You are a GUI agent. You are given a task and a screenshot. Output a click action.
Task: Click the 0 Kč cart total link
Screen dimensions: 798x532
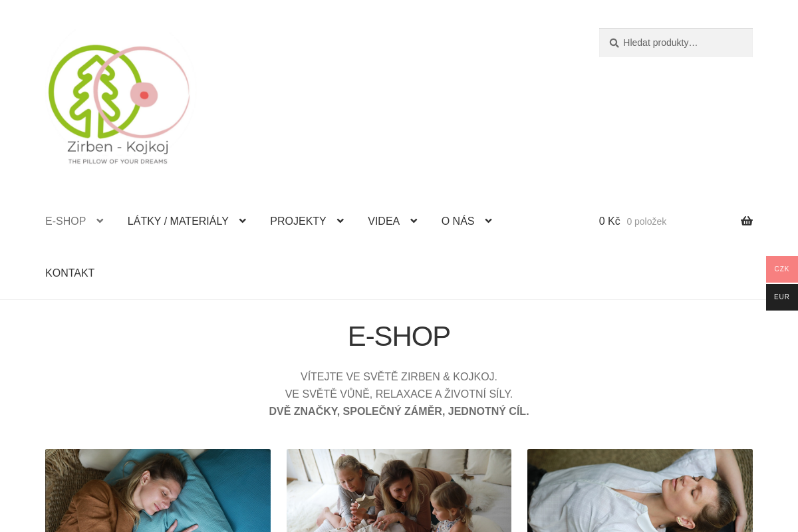[x=609, y=221]
